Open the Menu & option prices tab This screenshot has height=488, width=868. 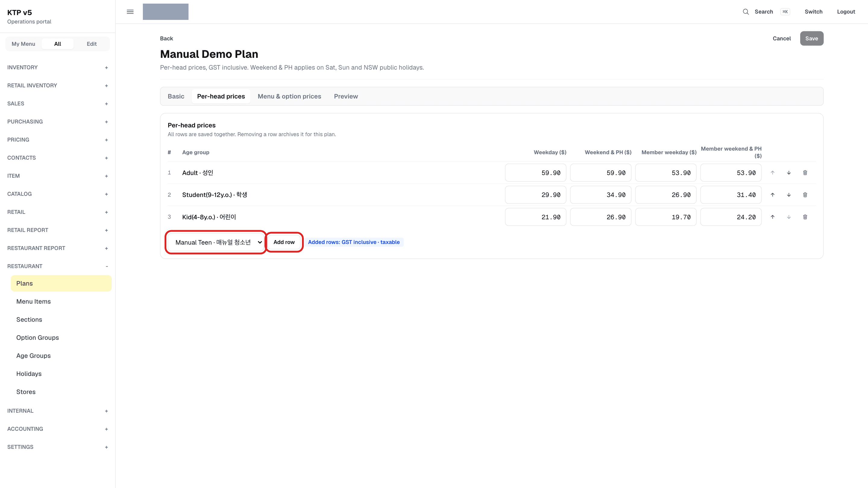tap(289, 96)
